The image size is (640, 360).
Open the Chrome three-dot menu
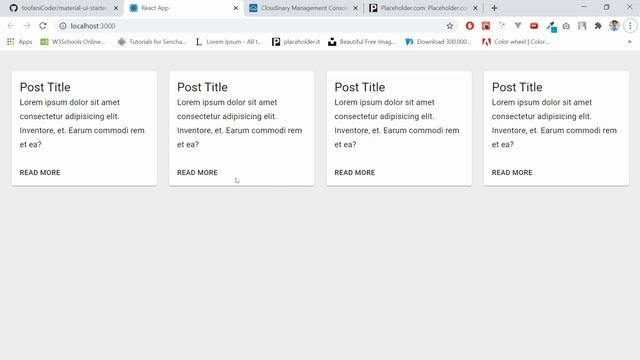point(630,26)
